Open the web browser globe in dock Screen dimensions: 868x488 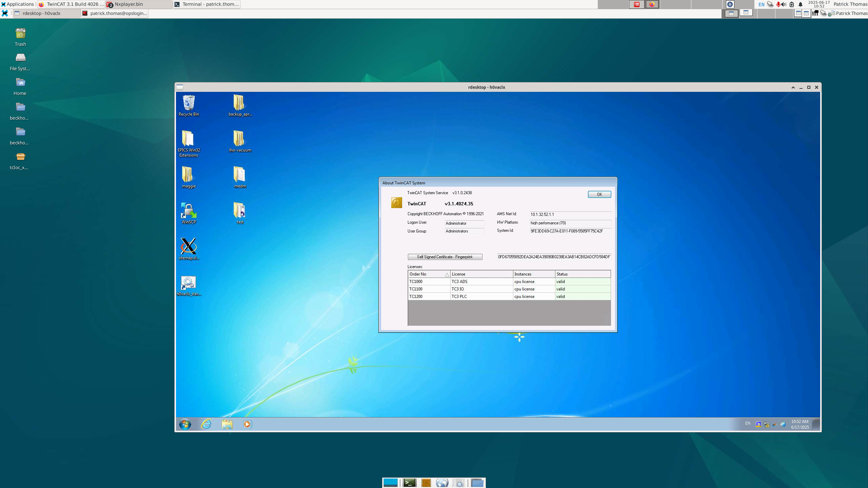pyautogui.click(x=442, y=483)
